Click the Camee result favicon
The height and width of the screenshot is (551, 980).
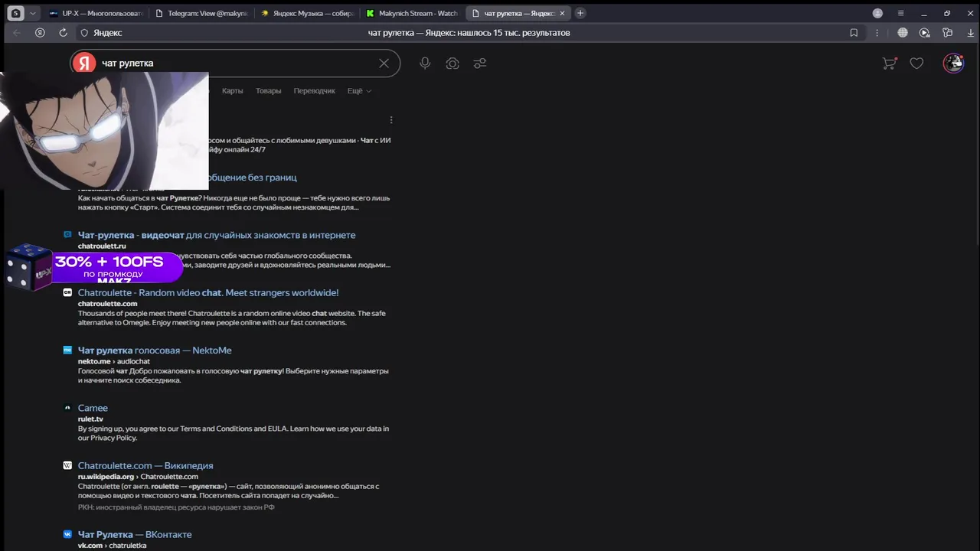coord(67,408)
